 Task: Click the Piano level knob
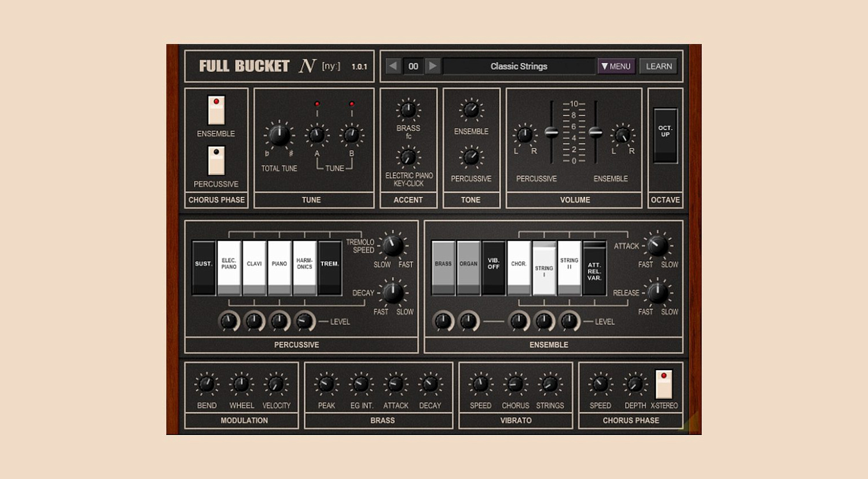tap(279, 321)
